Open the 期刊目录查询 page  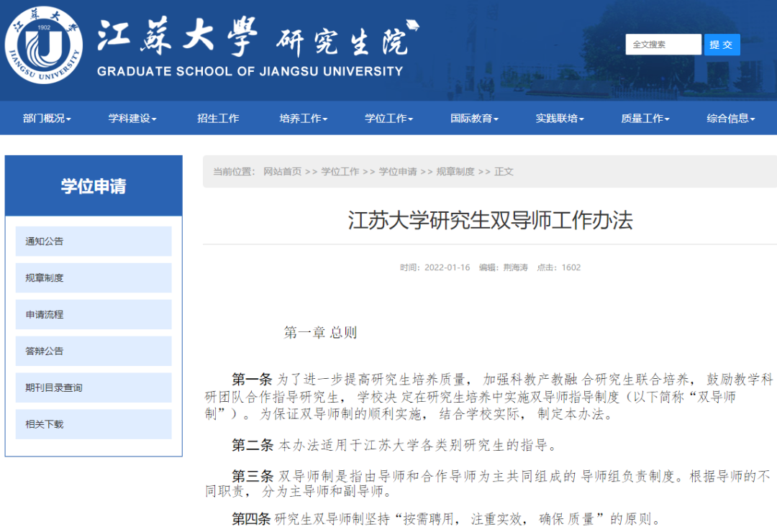click(93, 387)
